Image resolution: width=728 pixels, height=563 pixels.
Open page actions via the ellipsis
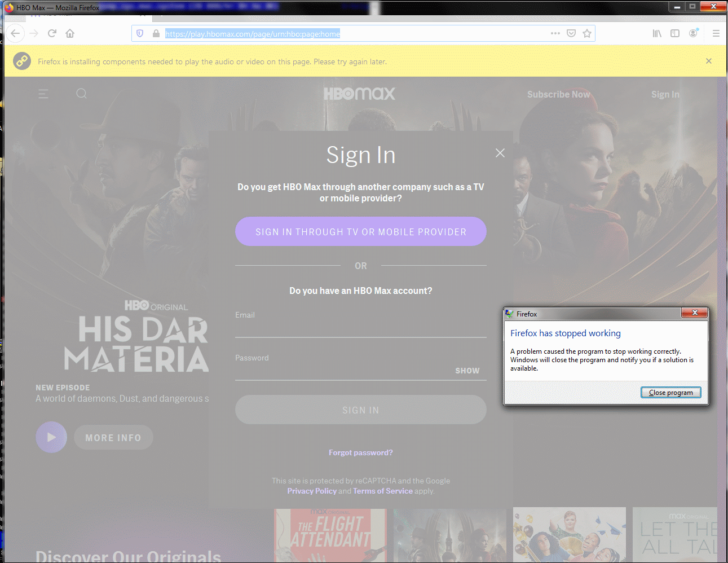[555, 33]
